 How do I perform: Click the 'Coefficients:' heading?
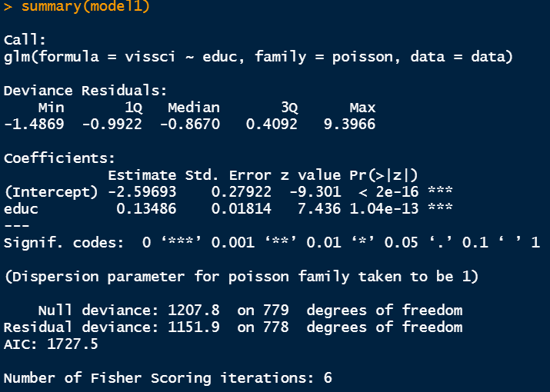(59, 158)
